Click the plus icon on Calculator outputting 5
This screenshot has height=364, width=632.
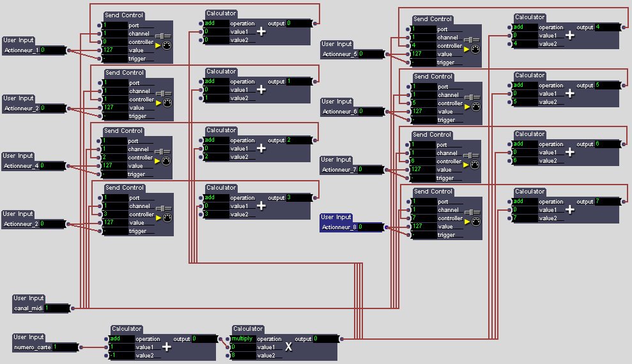(x=570, y=94)
